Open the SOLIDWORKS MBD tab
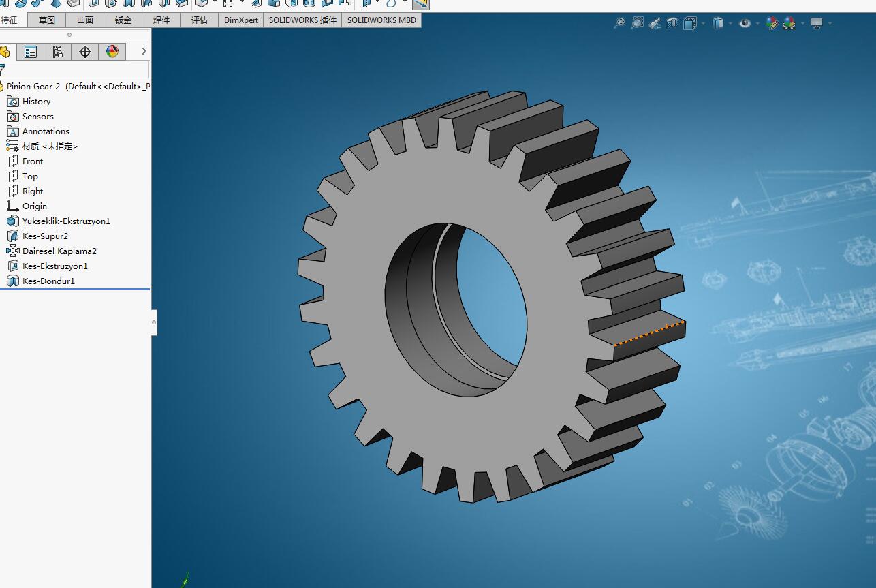This screenshot has height=588, width=876. (x=381, y=20)
